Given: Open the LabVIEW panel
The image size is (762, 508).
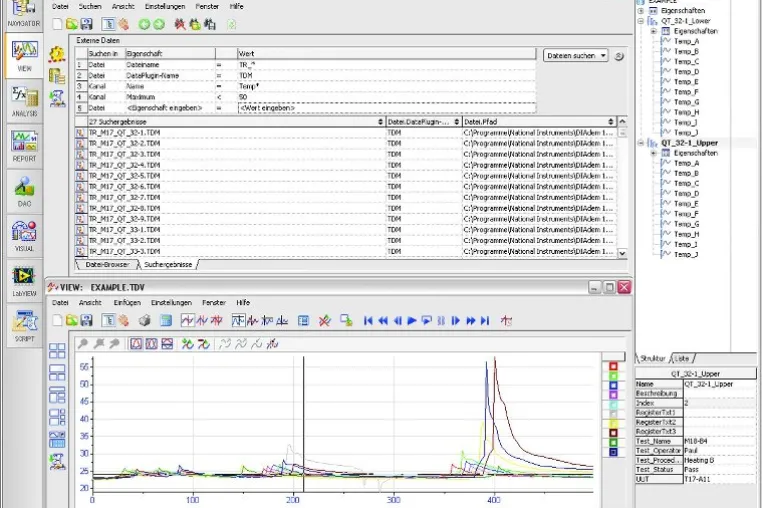Looking at the screenshot, I should pos(24,281).
